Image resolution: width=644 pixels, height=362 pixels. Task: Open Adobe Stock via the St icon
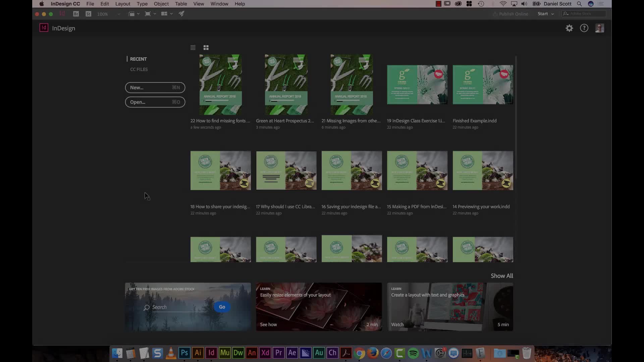[x=89, y=14]
